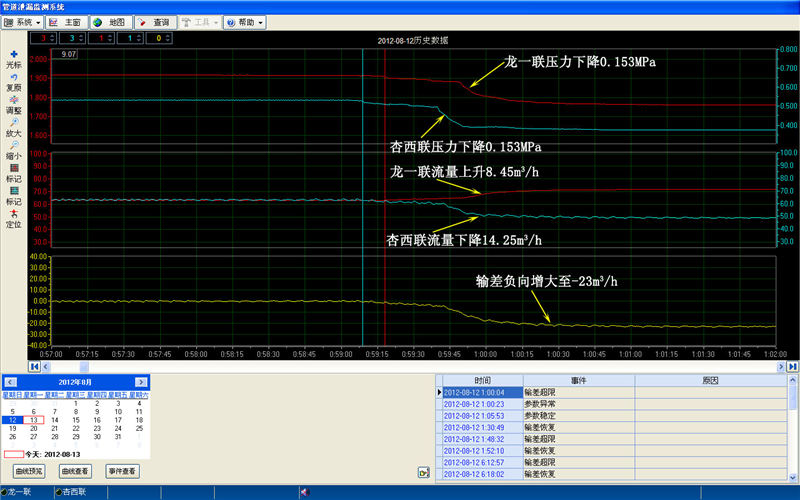
Task: Activate the 调整 (adjust) tool
Action: coord(13,99)
